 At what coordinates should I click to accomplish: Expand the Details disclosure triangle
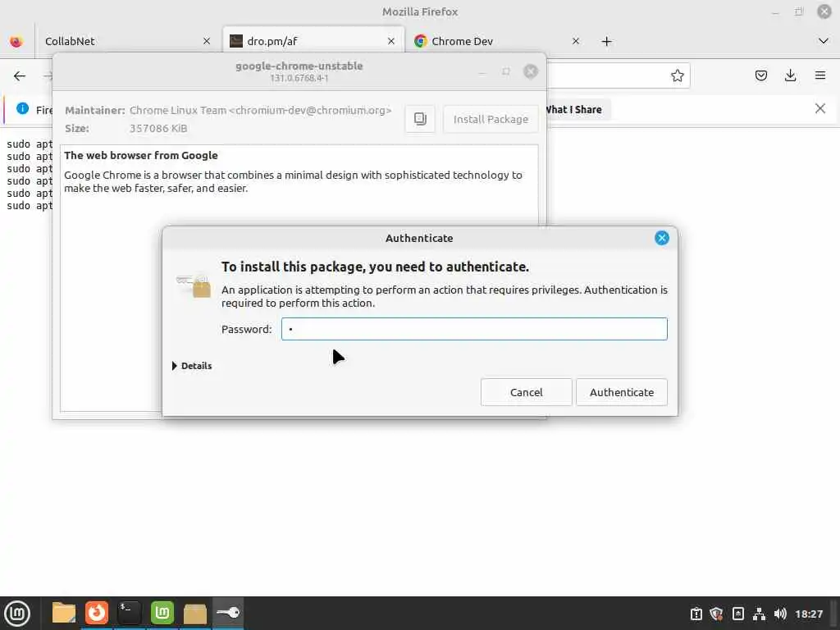point(175,366)
